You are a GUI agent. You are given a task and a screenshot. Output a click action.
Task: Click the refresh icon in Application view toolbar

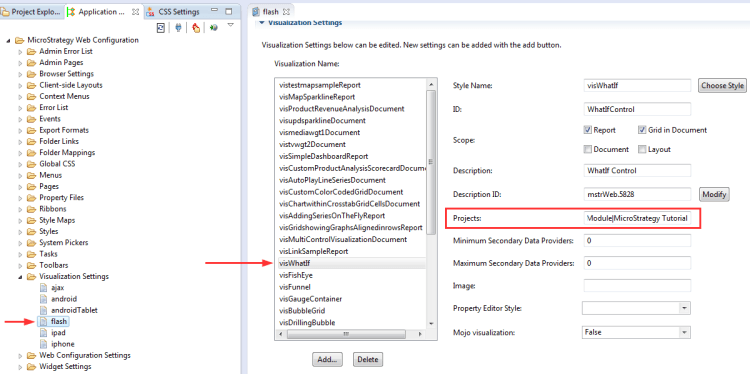pos(161,28)
